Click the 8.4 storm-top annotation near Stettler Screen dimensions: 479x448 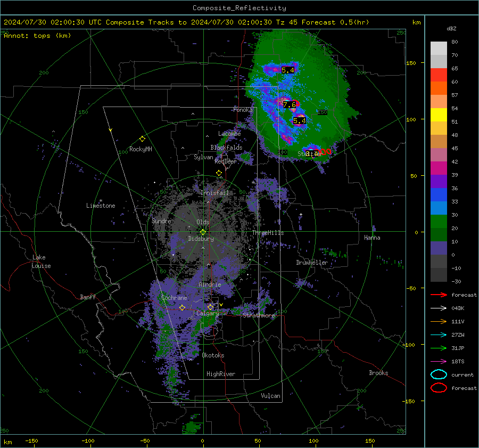[x=311, y=153]
